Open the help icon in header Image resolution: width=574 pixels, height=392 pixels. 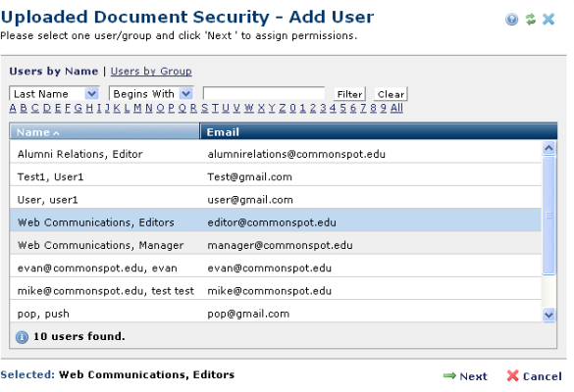pyautogui.click(x=512, y=19)
